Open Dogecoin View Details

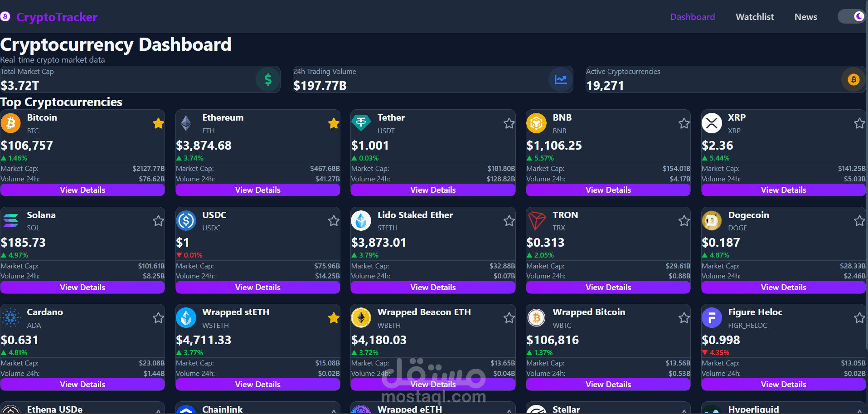[783, 287]
